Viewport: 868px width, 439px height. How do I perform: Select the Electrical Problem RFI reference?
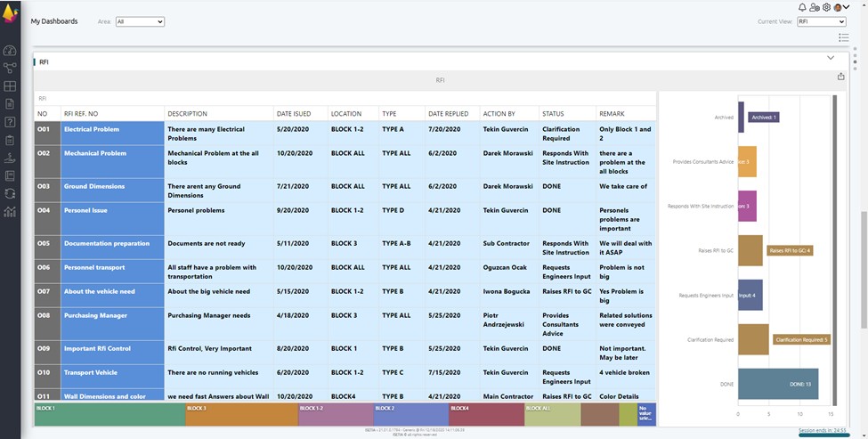112,134
